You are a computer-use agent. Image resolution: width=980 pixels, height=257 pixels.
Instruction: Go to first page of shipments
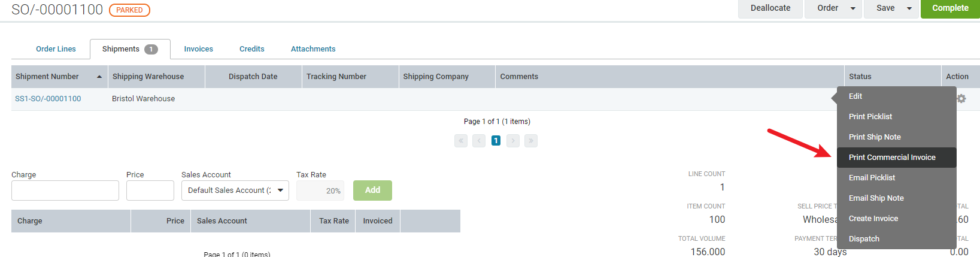click(x=461, y=141)
